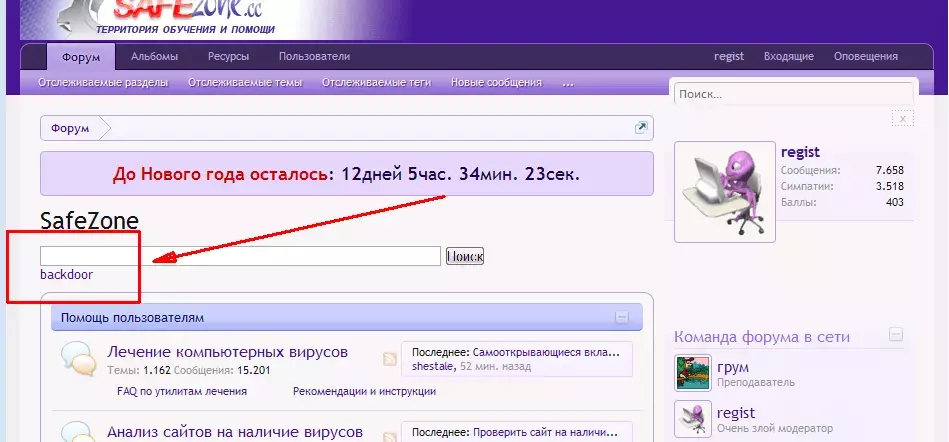949x442 pixels.
Task: Open regist's avatar image in the sidebar
Action: click(x=724, y=192)
